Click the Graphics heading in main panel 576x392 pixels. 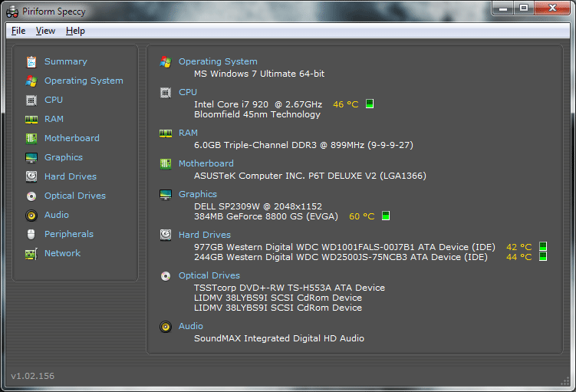click(x=198, y=194)
